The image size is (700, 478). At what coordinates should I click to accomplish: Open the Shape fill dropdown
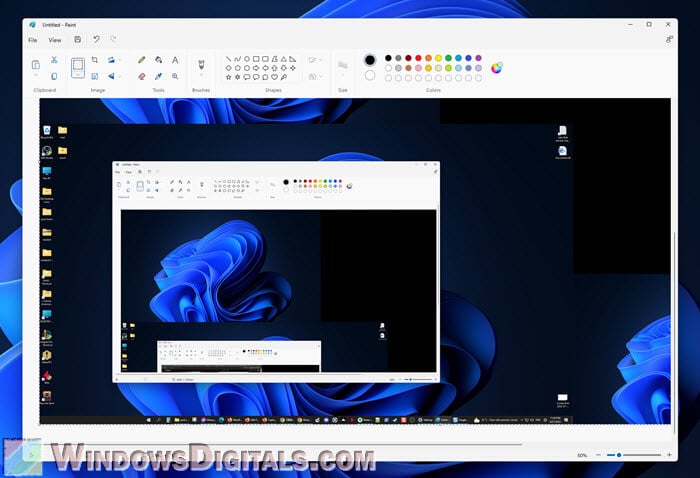(x=321, y=77)
